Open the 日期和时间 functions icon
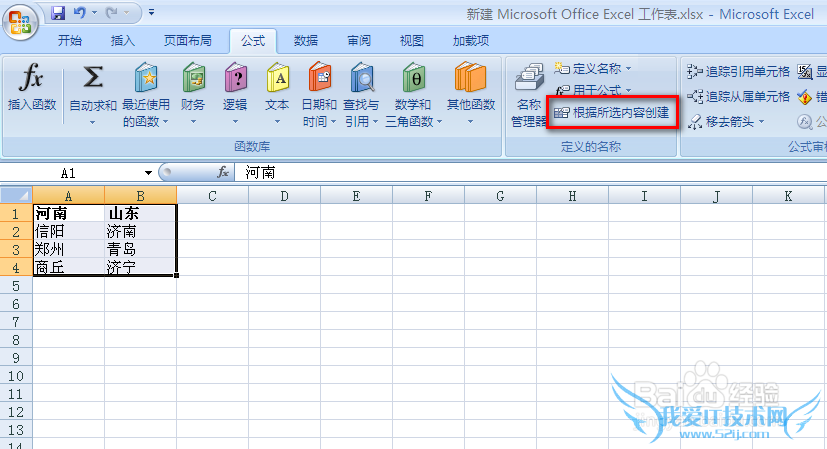Image resolution: width=827 pixels, height=449 pixels. pyautogui.click(x=320, y=78)
